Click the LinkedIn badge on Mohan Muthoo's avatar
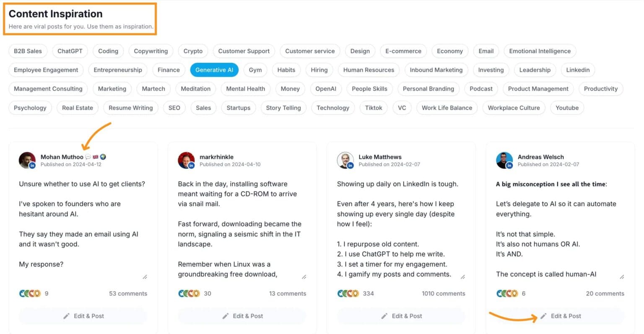The width and height of the screenshot is (644, 334). point(32,164)
